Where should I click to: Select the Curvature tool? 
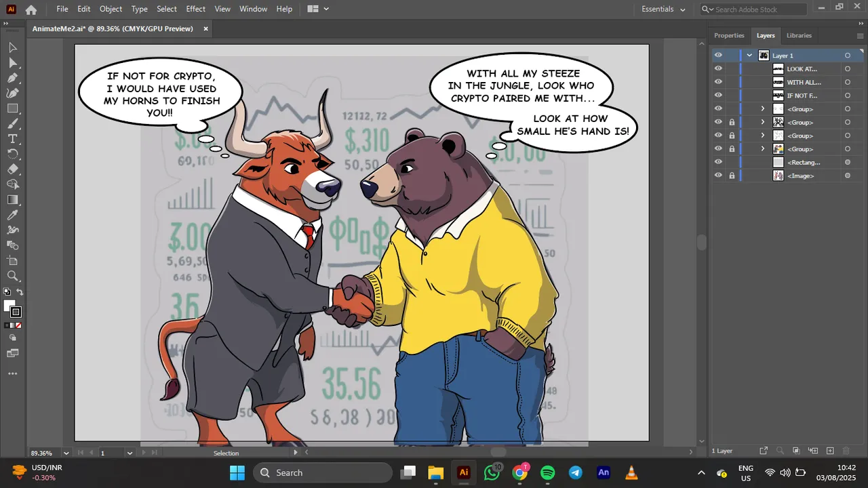(x=12, y=93)
